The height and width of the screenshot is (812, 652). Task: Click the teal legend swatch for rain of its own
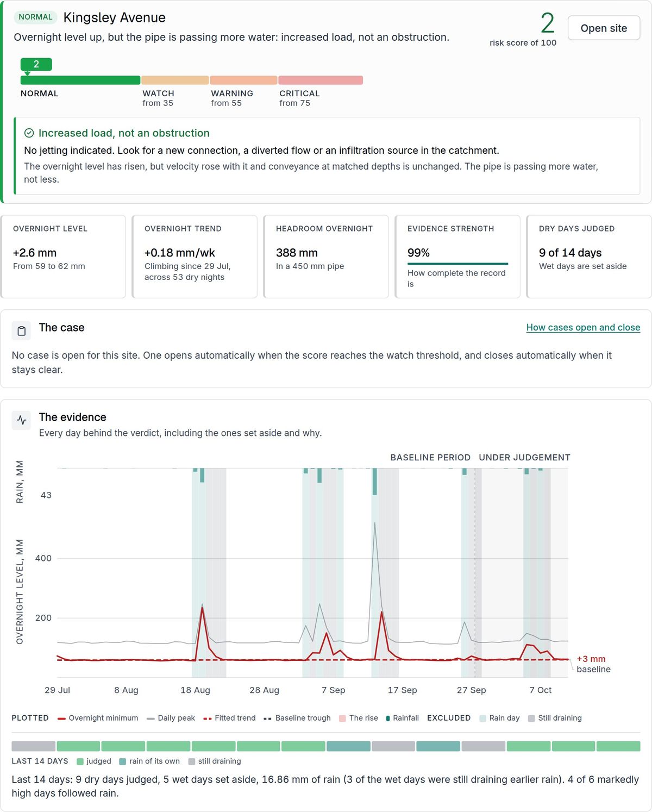pos(123,761)
